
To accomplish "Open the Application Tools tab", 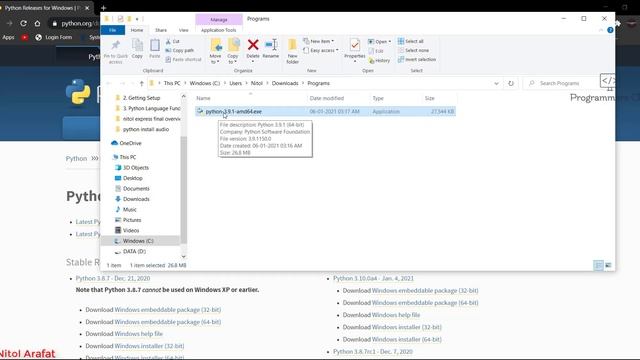I will pyautogui.click(x=218, y=30).
